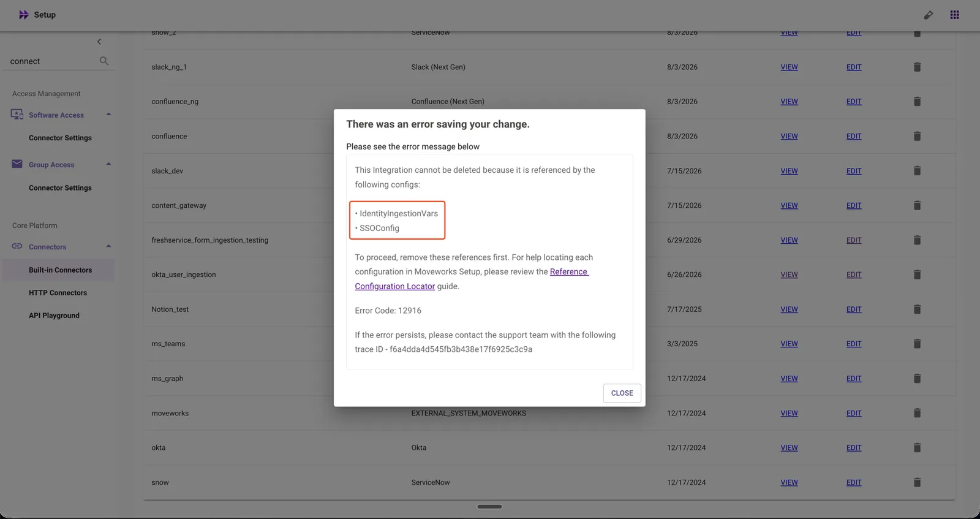This screenshot has width=980, height=519.
Task: Click the 'IdentityIngestionVars' entry in error message
Action: (x=399, y=213)
